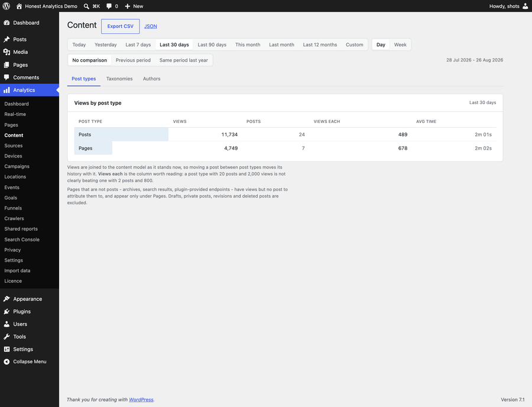The height and width of the screenshot is (407, 532).
Task: Click the AVG TIME column header
Action: (426, 121)
